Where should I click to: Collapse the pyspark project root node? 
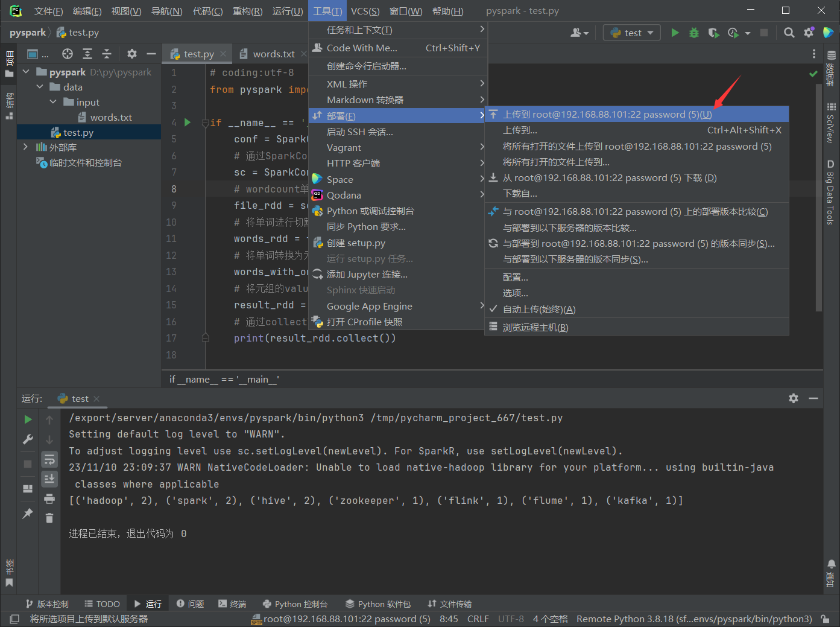[26, 72]
